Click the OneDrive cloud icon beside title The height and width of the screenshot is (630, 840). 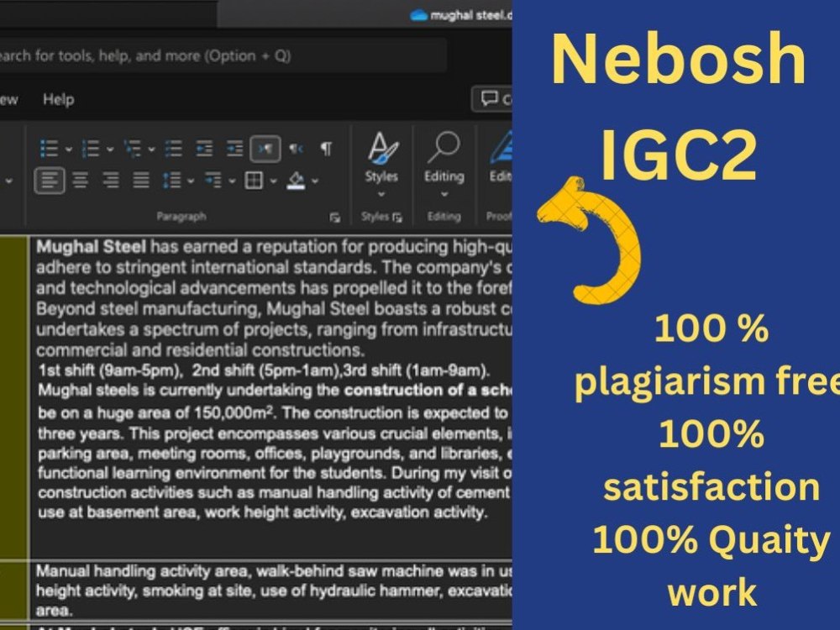[418, 15]
